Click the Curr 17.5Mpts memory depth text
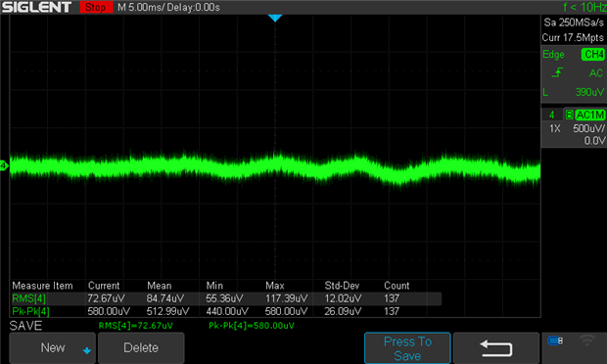607x364 pixels. pyautogui.click(x=573, y=37)
